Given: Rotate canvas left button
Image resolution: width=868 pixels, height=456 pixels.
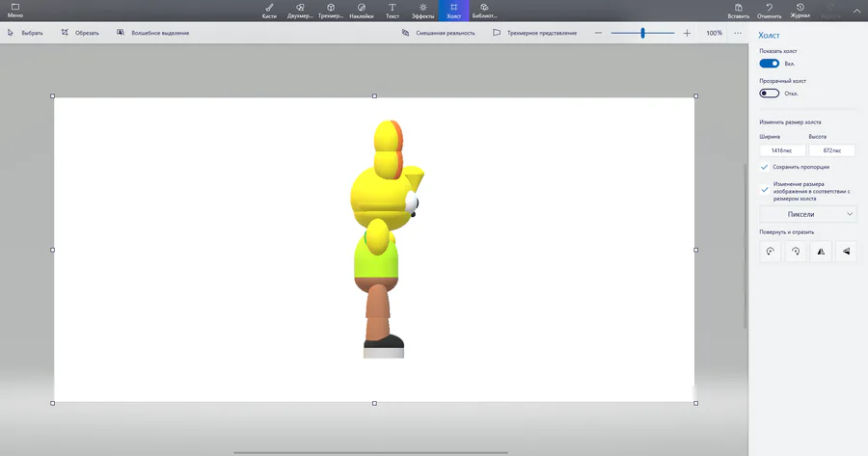Looking at the screenshot, I should tap(770, 252).
